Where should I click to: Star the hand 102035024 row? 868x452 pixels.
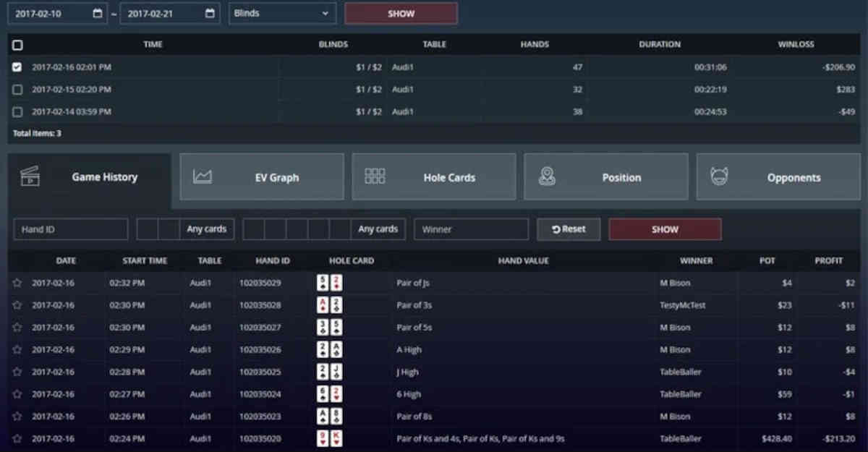17,395
